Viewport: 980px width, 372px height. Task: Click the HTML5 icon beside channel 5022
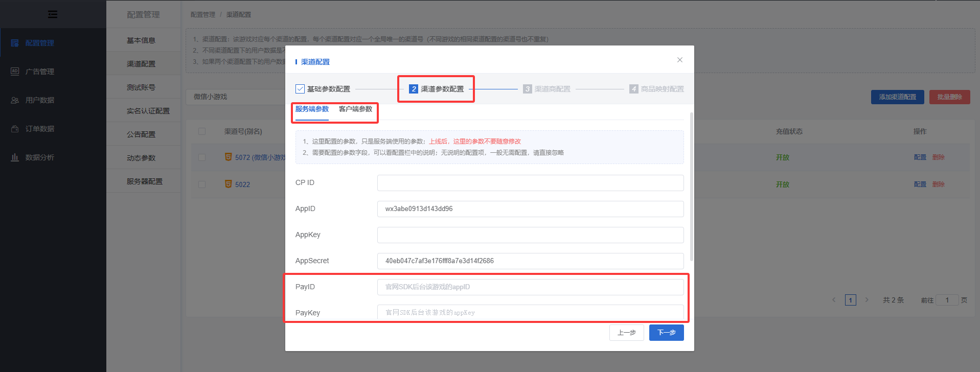(229, 184)
